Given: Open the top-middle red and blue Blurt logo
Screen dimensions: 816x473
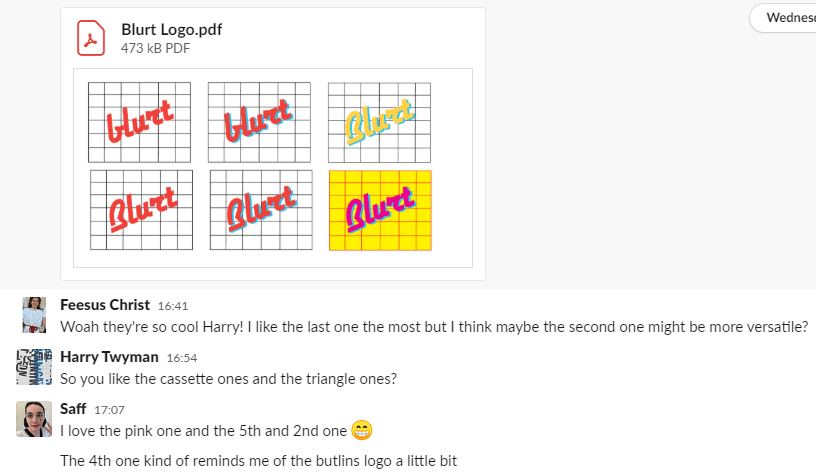Looking at the screenshot, I should pos(259,122).
